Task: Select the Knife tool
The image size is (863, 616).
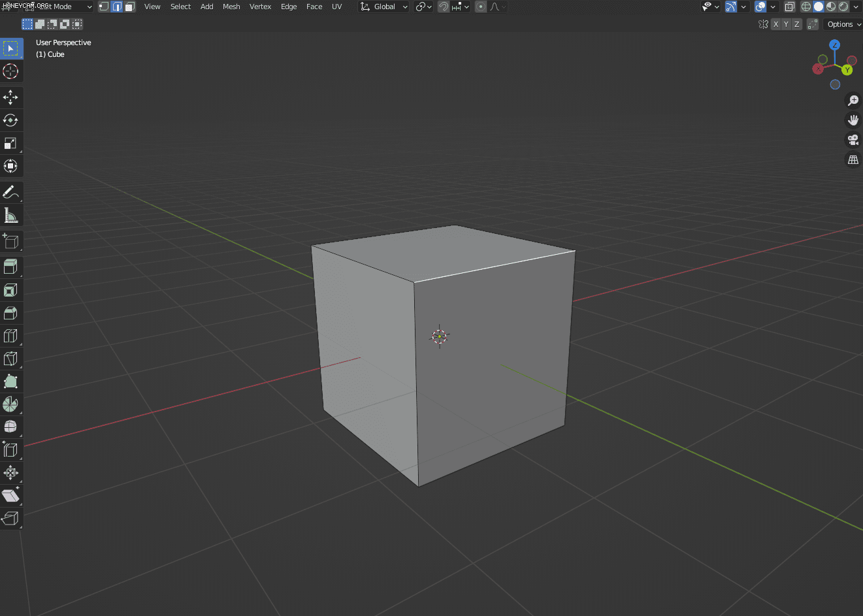Action: [x=11, y=359]
